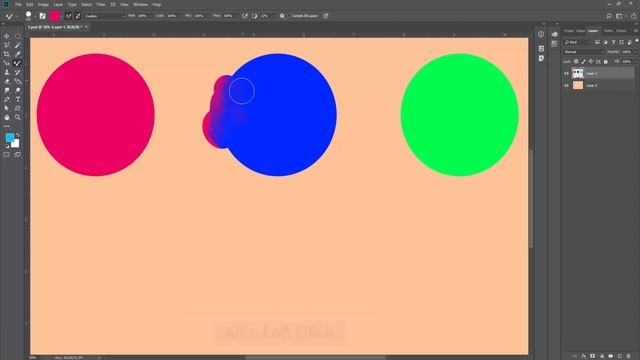The image size is (640, 360).
Task: Select the Hand tool
Action: 7,117
